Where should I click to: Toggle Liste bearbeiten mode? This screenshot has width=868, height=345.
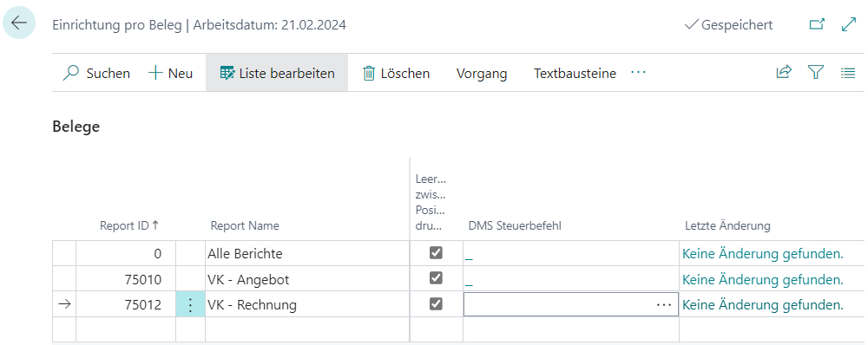[x=277, y=73]
